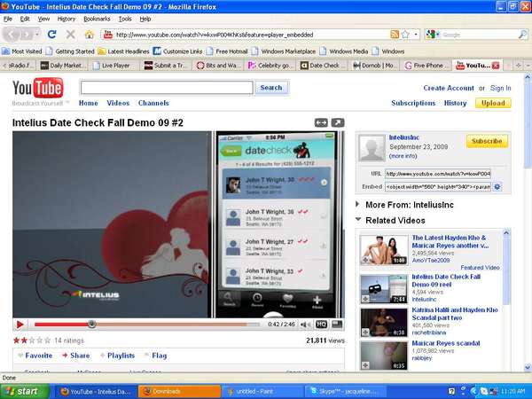This screenshot has height=399, width=532.
Task: Open the Bookmarks menu
Action: click(x=97, y=19)
